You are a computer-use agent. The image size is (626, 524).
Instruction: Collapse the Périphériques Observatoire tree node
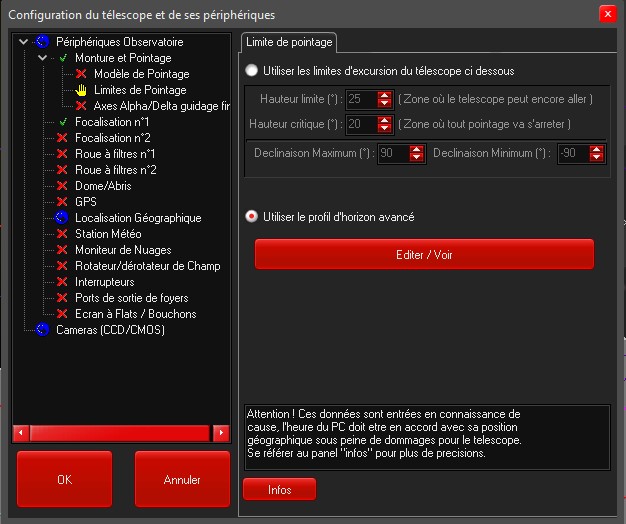[24, 42]
